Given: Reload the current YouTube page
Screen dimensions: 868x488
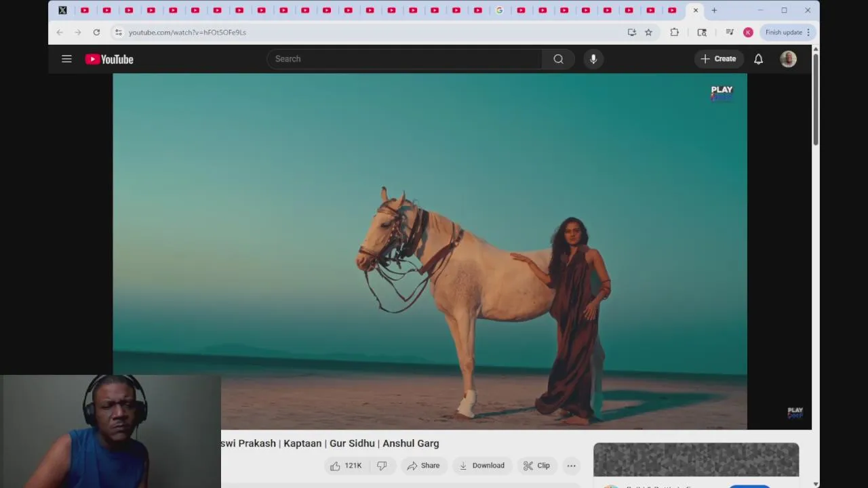Looking at the screenshot, I should 96,32.
